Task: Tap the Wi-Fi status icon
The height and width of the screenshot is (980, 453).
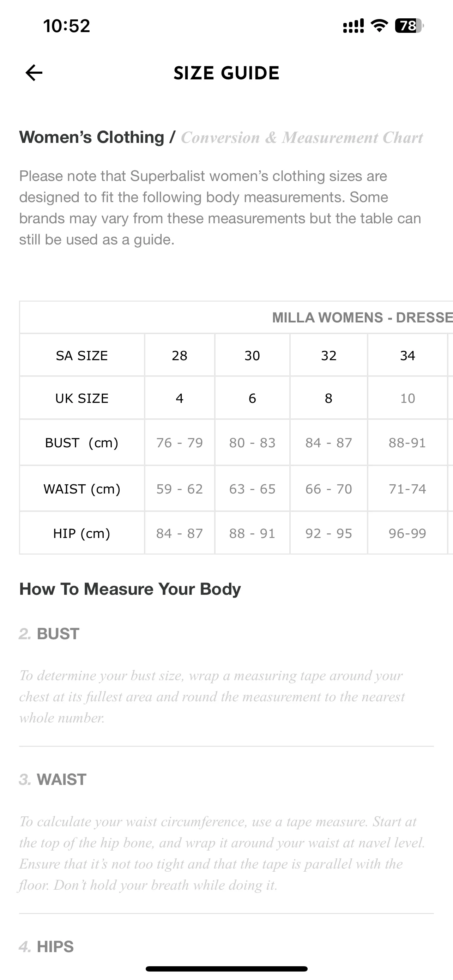Action: click(379, 25)
